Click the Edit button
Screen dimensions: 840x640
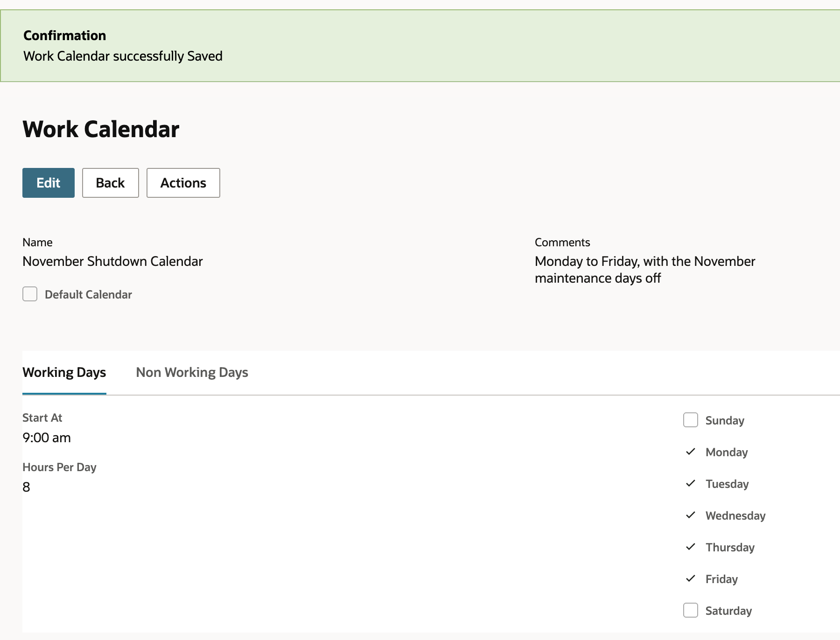coord(49,183)
